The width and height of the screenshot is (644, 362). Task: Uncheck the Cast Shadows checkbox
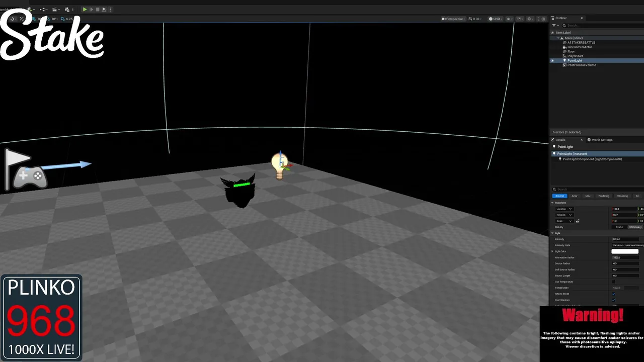click(613, 300)
